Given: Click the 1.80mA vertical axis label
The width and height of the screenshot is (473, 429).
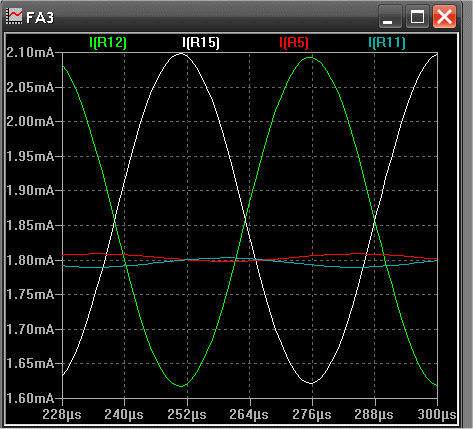Looking at the screenshot, I should click(x=30, y=260).
